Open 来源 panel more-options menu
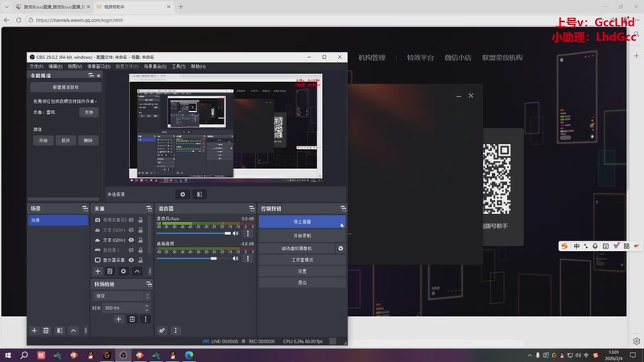The width and height of the screenshot is (644, 362). [x=150, y=271]
